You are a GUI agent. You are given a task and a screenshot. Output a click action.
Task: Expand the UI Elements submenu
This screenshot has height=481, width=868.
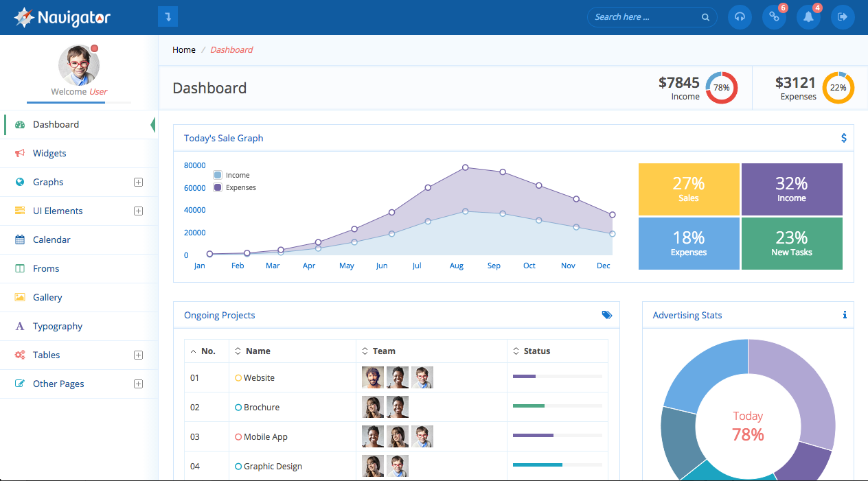tap(138, 211)
